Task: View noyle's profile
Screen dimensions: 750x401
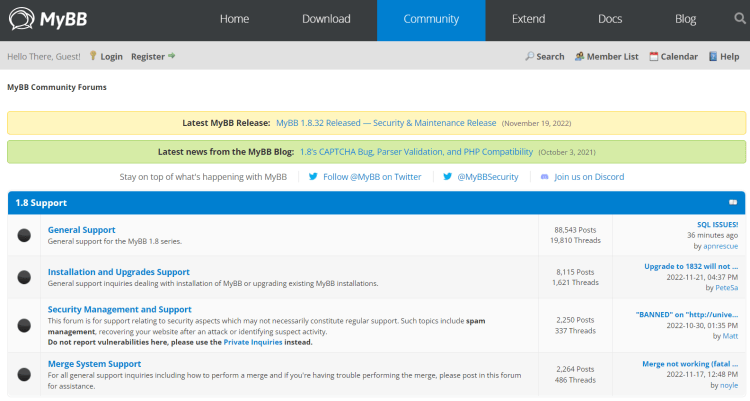Action: tap(729, 385)
